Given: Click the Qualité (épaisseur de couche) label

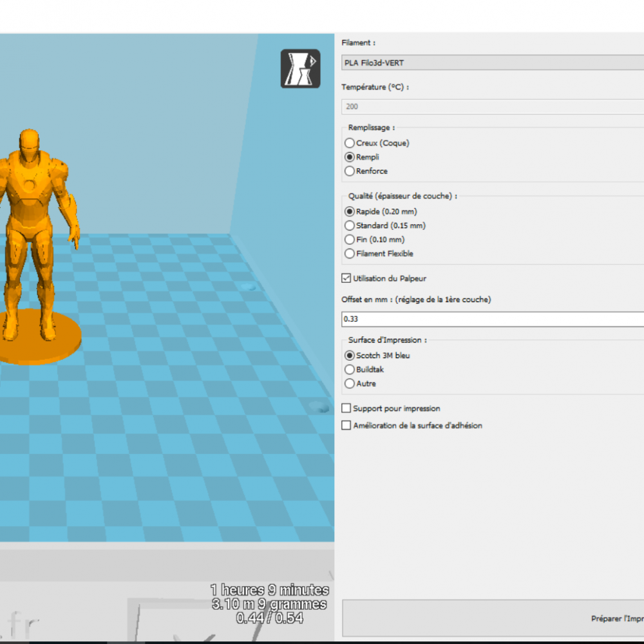Looking at the screenshot, I should coord(402,196).
